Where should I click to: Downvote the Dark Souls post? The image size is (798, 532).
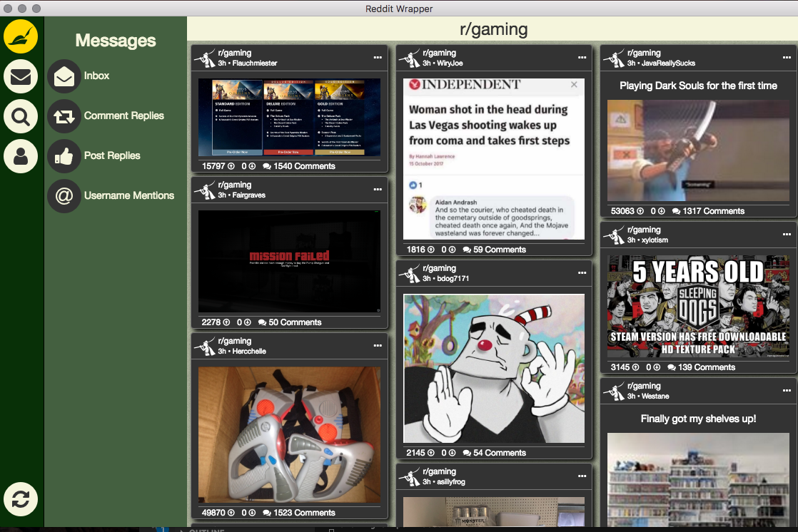point(661,211)
